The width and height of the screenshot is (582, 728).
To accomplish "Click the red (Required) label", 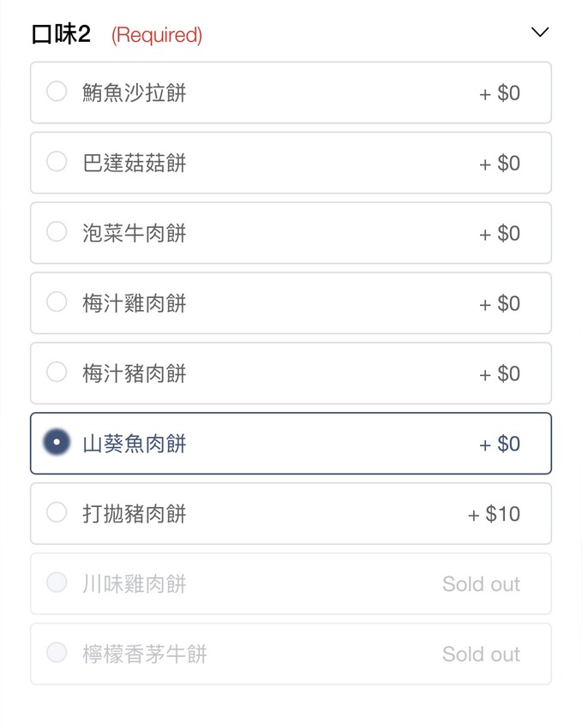I will click(x=157, y=36).
